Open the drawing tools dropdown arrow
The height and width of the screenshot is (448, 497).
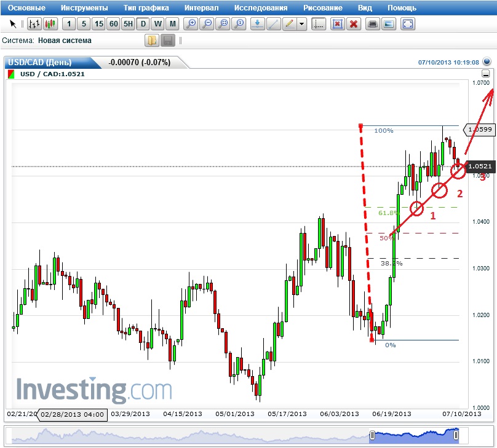[302, 24]
